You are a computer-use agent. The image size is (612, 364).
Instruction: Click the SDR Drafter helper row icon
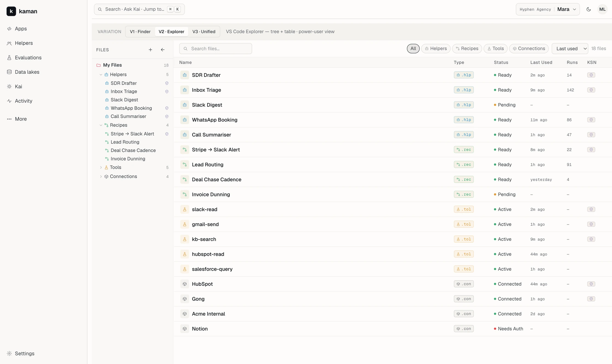tap(185, 75)
